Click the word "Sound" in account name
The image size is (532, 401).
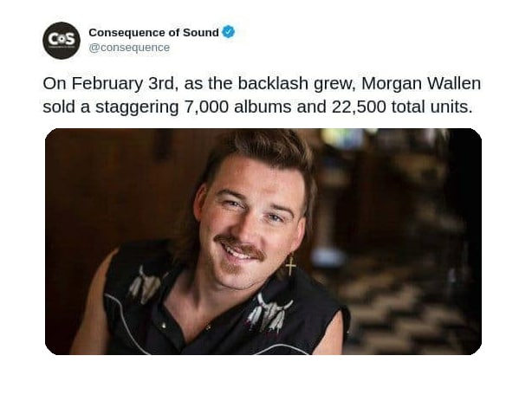(201, 33)
